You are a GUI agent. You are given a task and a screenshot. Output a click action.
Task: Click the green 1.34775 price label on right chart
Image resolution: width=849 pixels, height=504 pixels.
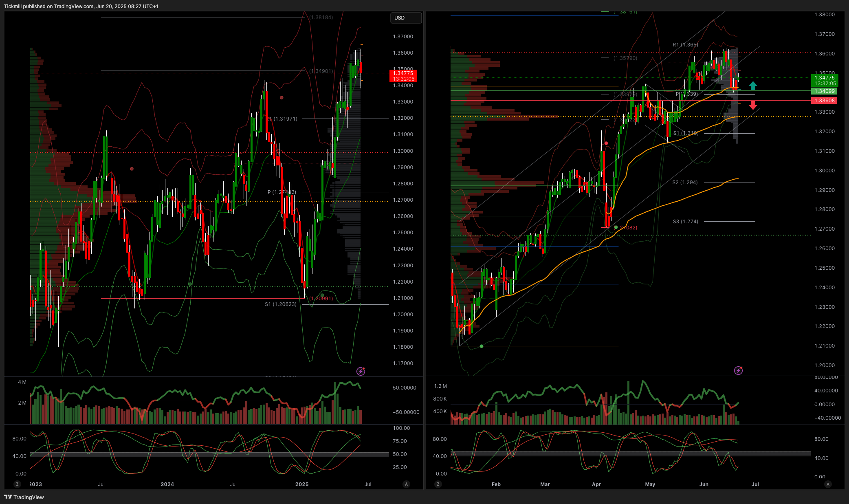[825, 80]
